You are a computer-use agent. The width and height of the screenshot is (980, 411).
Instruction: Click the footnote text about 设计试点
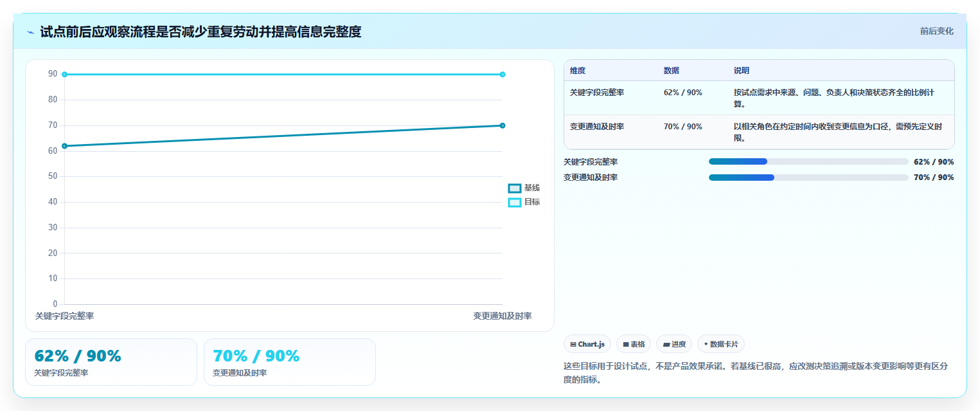(x=756, y=373)
